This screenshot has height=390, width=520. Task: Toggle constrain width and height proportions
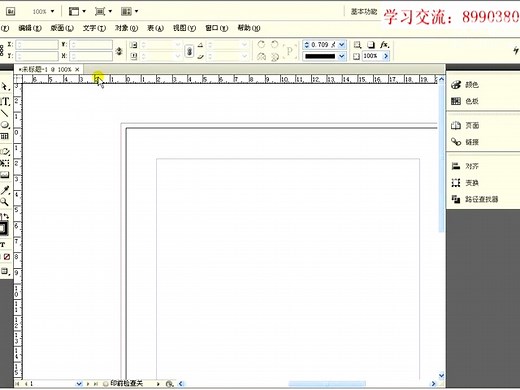(119, 51)
